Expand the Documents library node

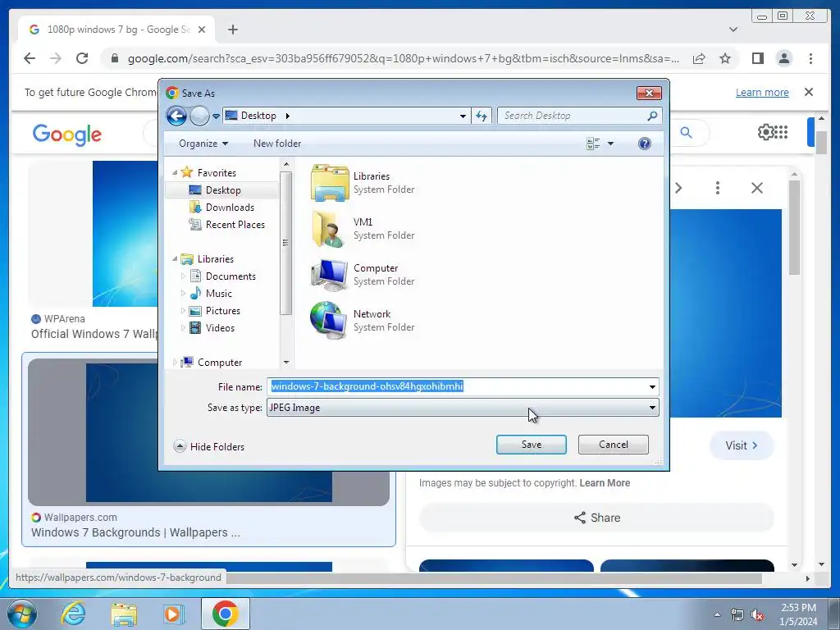183,276
